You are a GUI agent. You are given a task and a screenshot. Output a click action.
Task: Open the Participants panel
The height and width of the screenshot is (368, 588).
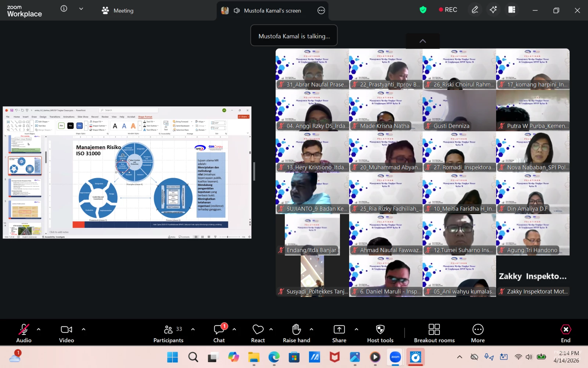[168, 333]
